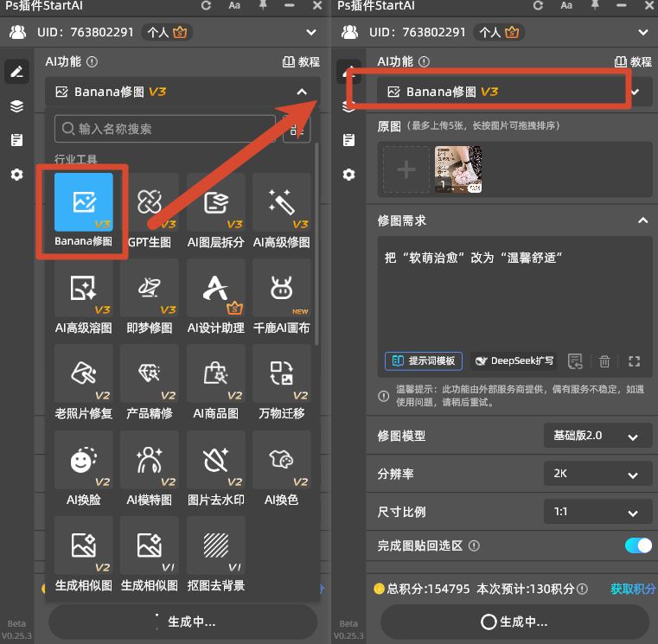
Task: Select the uploaded original image thumbnail
Action: pyautogui.click(x=458, y=169)
